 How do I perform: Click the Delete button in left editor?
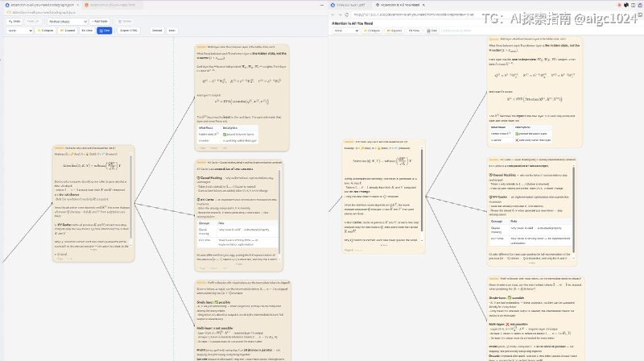(125, 22)
